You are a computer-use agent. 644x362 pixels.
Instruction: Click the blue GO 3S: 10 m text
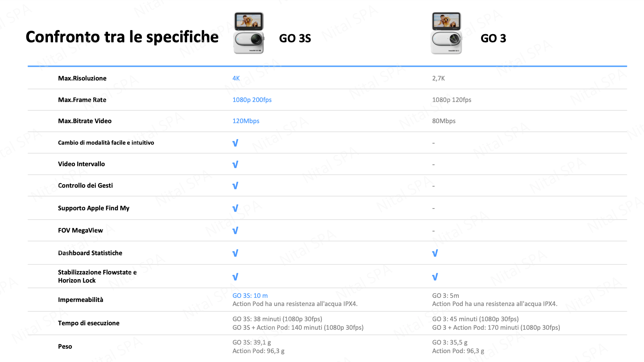coord(250,296)
